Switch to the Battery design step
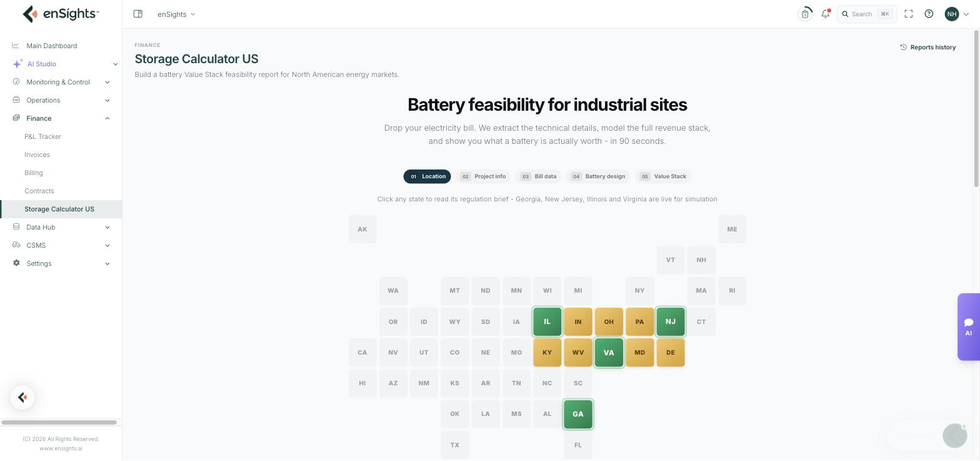This screenshot has width=980, height=461. coord(598,176)
